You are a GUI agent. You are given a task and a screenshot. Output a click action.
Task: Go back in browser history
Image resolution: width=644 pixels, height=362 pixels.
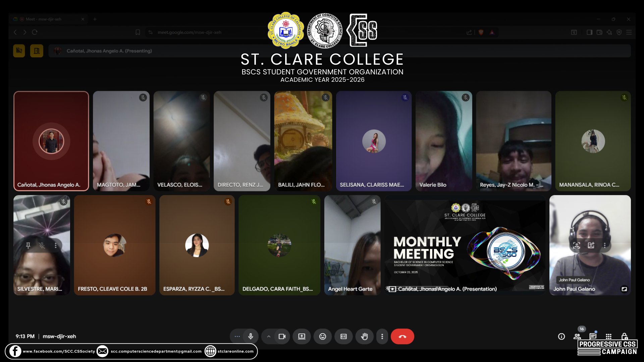[15, 32]
